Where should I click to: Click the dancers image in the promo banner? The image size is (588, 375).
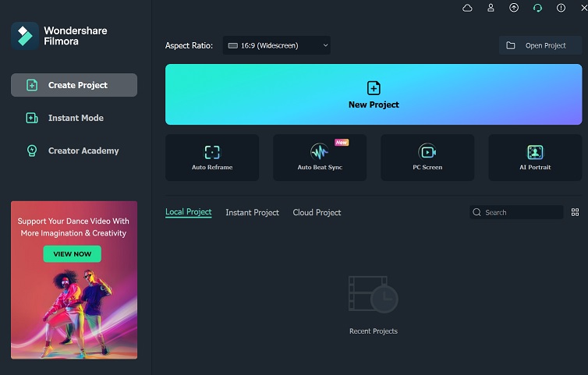tap(77, 313)
